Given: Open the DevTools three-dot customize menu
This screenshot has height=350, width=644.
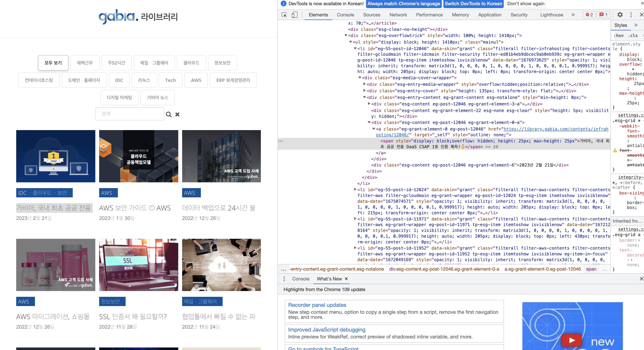Looking at the screenshot, I should [631, 15].
